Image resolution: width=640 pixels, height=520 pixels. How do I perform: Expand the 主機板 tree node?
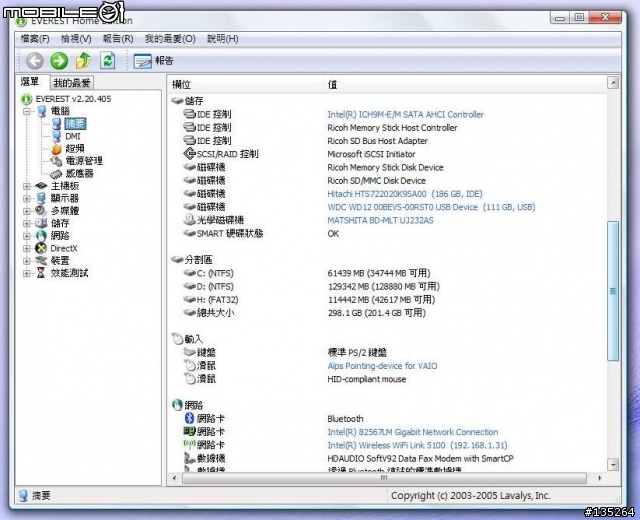click(27, 186)
